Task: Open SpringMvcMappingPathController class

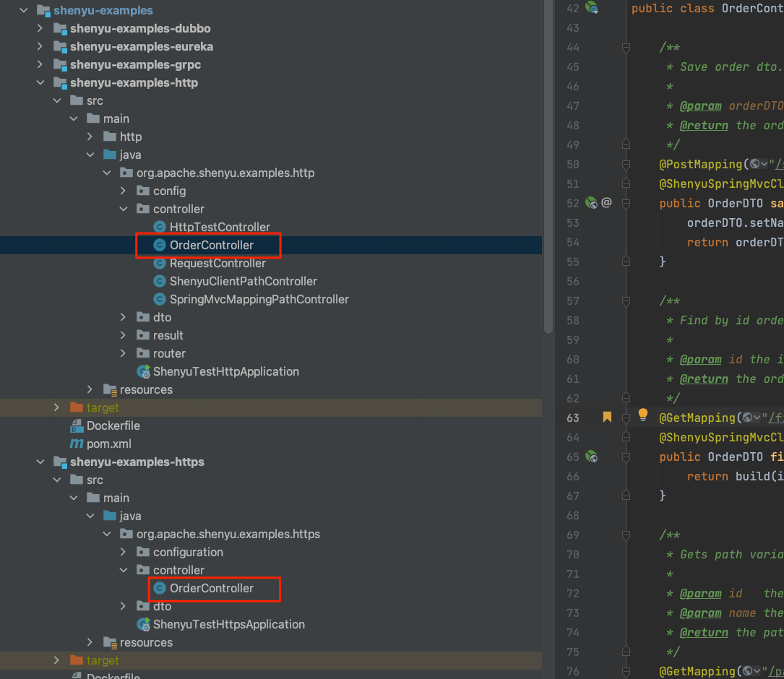Action: (x=259, y=299)
